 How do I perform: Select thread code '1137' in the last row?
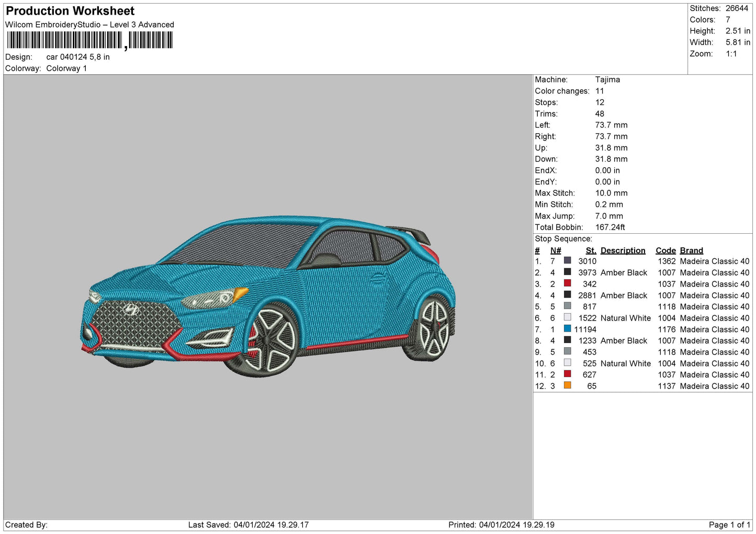[x=667, y=387]
